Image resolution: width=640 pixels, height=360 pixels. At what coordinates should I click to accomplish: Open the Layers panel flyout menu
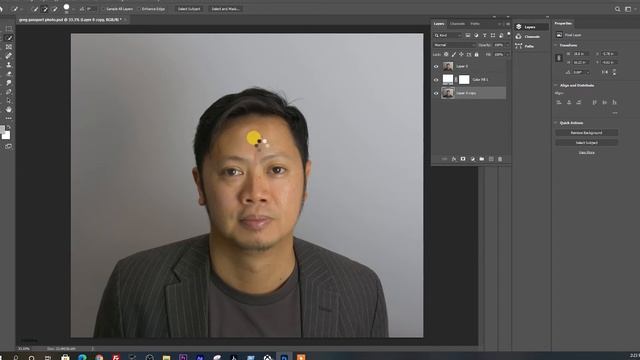coord(508,24)
